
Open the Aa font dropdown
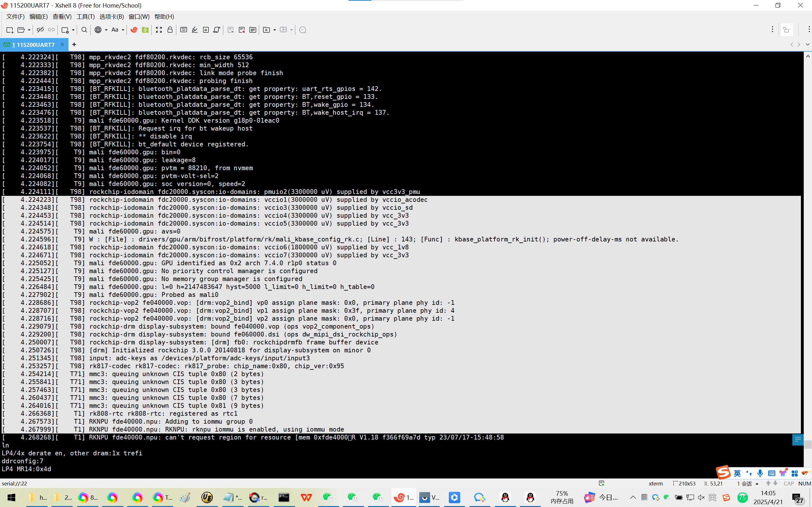point(123,30)
